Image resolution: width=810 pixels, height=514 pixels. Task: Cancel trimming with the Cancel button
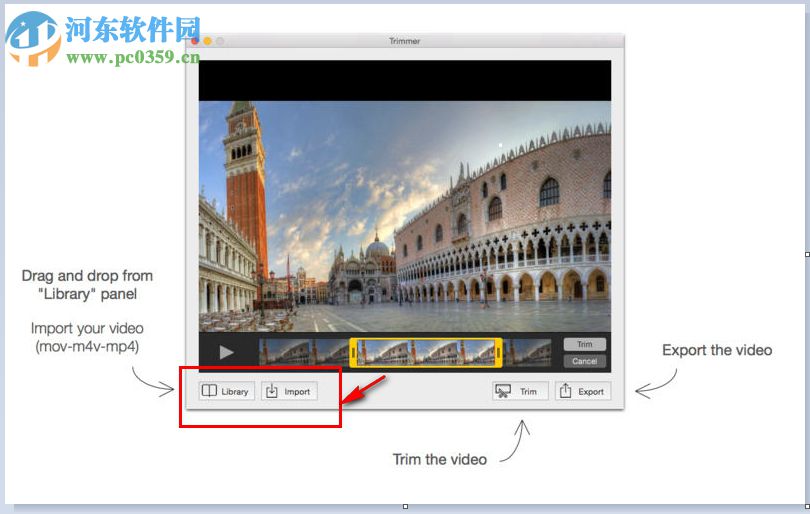coord(584,361)
